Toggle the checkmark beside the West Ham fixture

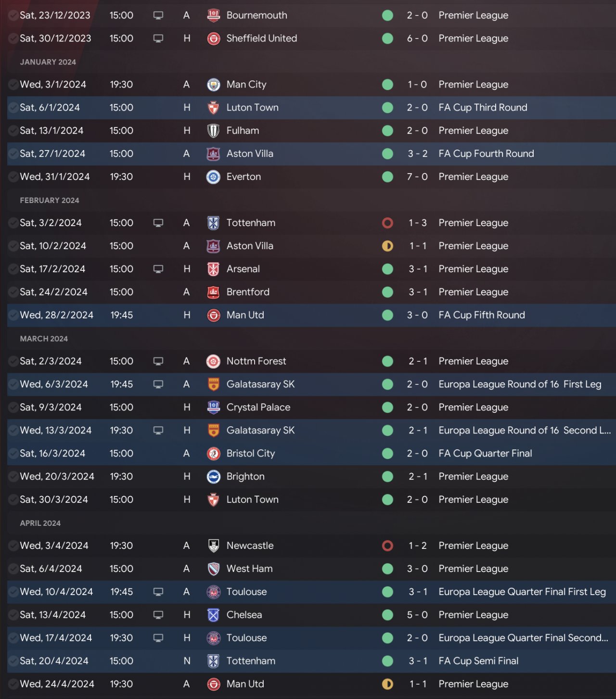click(13, 569)
